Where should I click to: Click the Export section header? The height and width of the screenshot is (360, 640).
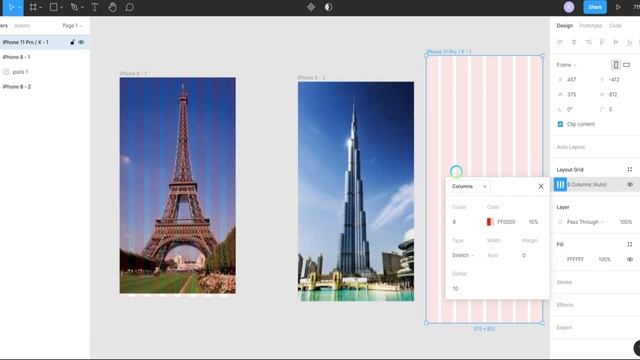tap(564, 327)
